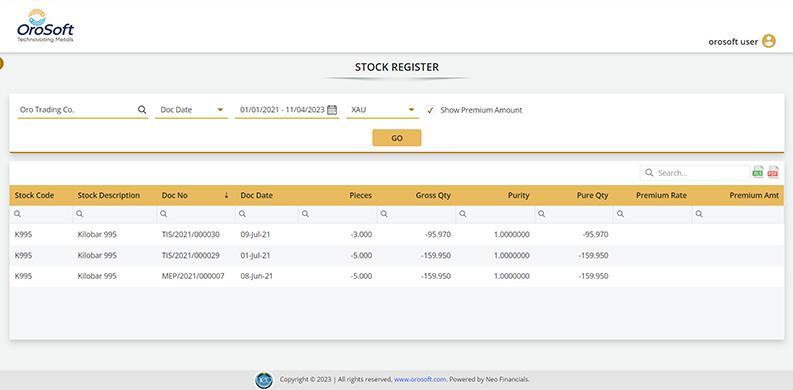
Task: Click the Gross Qty column filter field
Action: click(x=416, y=214)
